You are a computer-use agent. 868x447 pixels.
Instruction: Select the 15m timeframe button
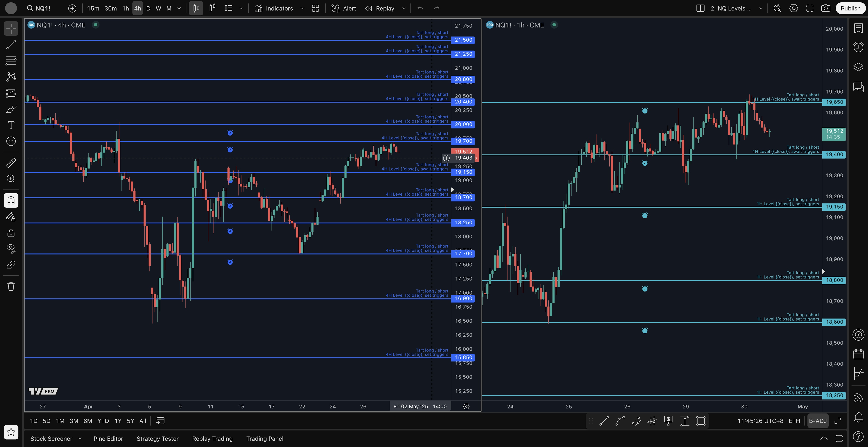pos(93,8)
